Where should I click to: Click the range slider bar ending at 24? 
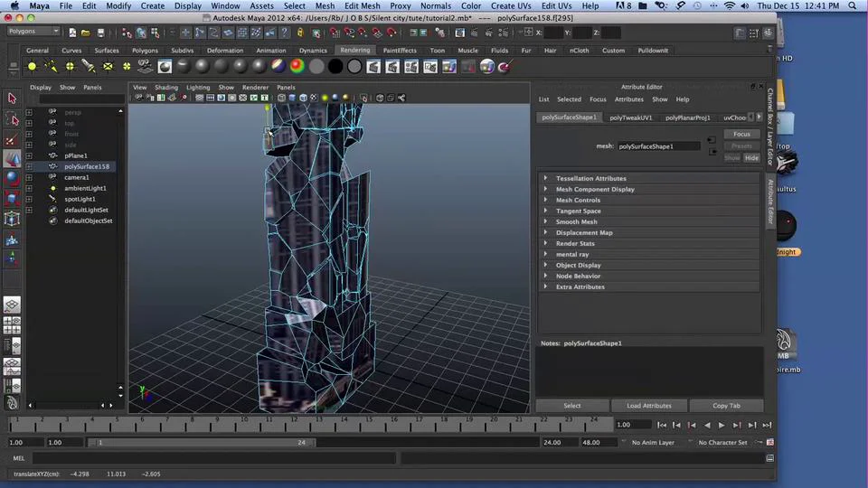pyautogui.click(x=201, y=442)
